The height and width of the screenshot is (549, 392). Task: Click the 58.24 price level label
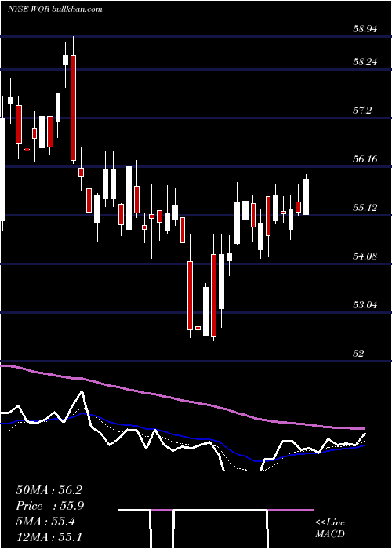[x=365, y=62]
